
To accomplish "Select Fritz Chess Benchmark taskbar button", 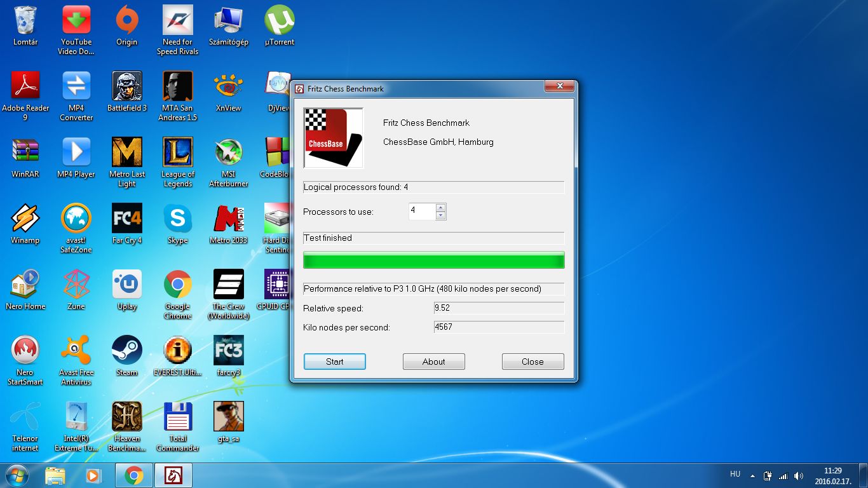I will [x=173, y=475].
